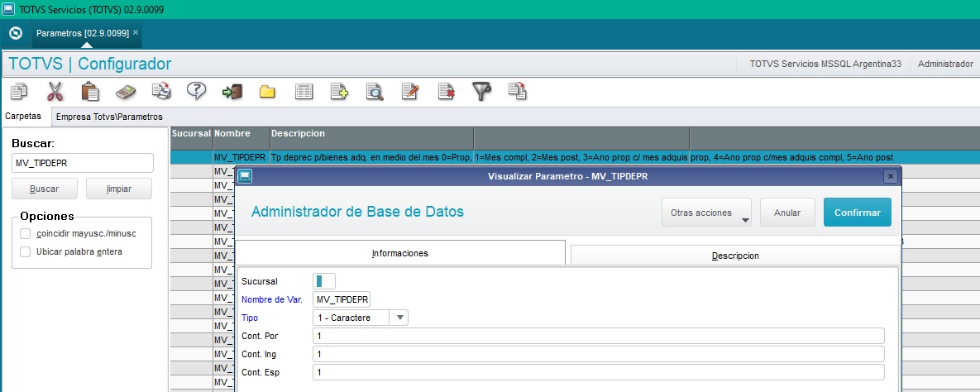Viewport: 980px width, 392px height.
Task: Click the exit door icon
Action: coord(232,92)
